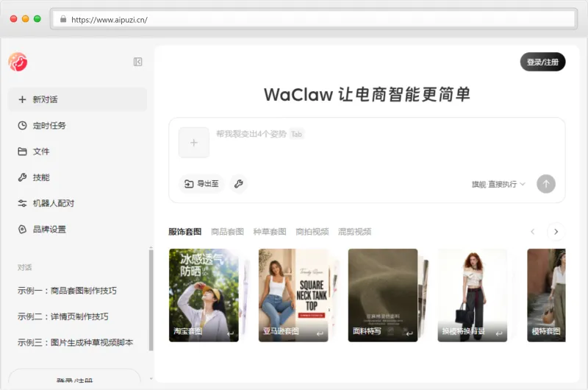Click the lock icon in address bar
Image resolution: width=588 pixels, height=390 pixels.
[63, 19]
